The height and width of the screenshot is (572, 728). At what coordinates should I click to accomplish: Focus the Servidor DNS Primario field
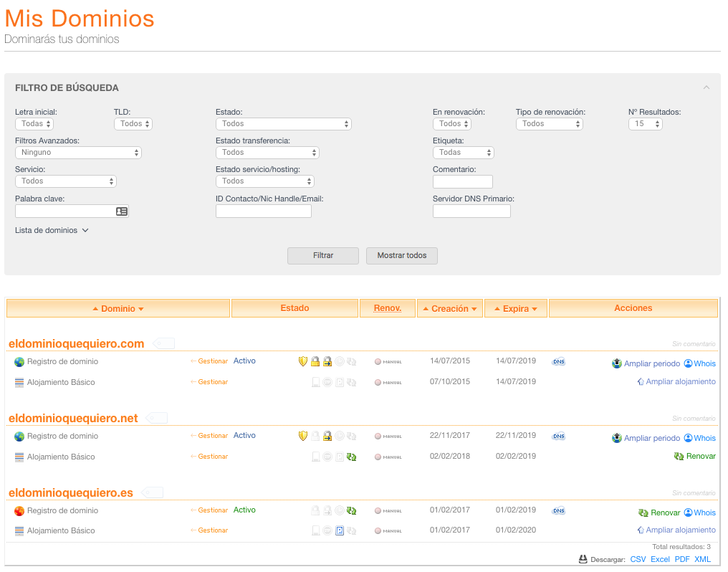pos(471,211)
